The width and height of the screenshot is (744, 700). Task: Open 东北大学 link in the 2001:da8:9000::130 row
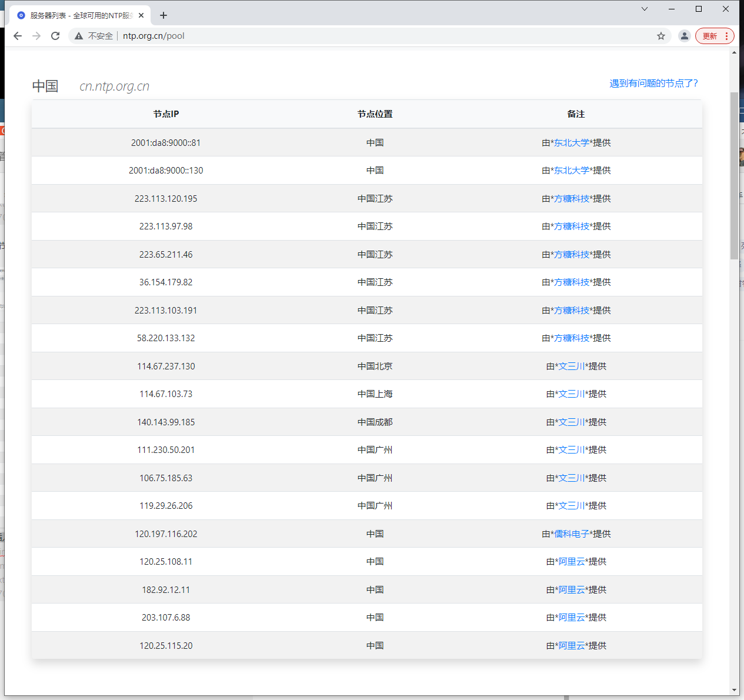coord(571,171)
